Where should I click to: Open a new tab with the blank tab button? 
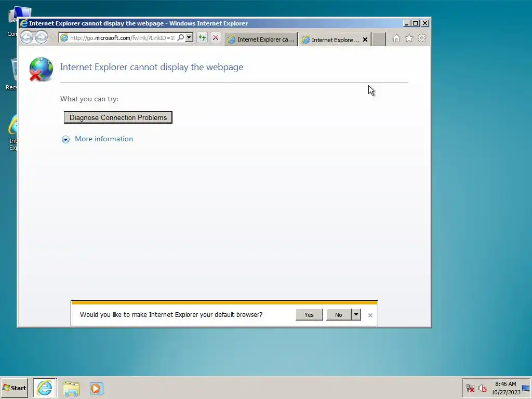click(x=378, y=39)
